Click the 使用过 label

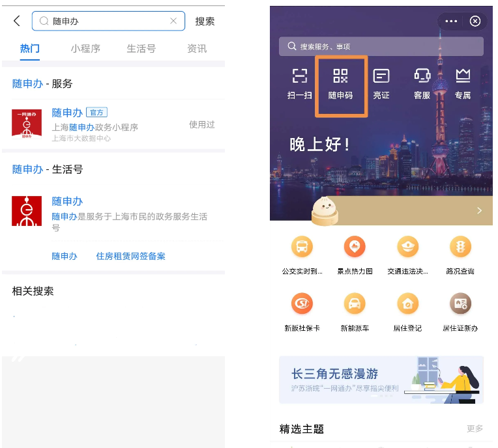pos(202,124)
